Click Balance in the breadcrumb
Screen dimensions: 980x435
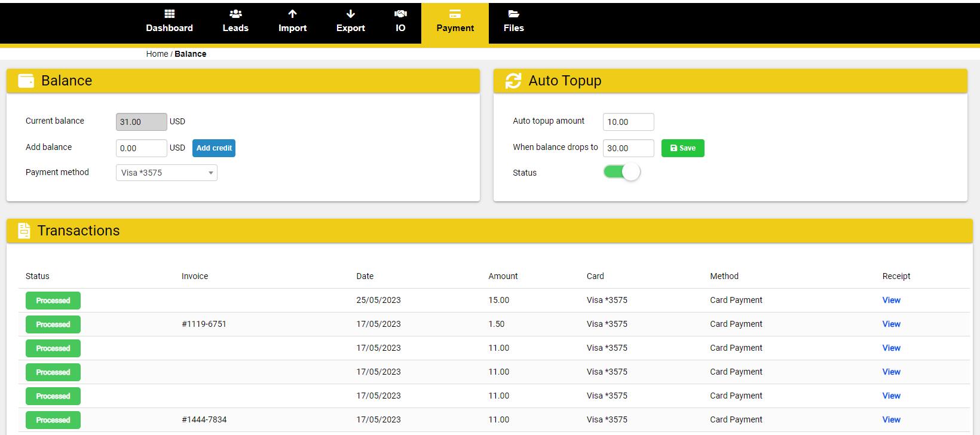click(191, 54)
